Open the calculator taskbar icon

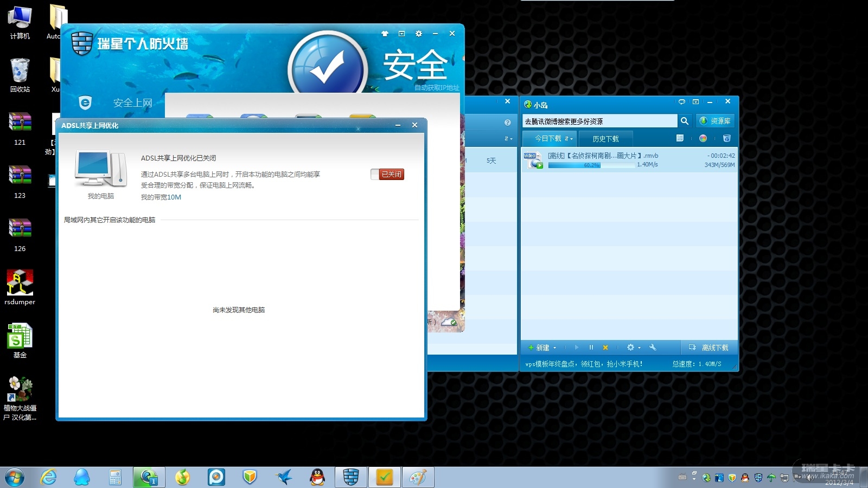click(x=115, y=477)
